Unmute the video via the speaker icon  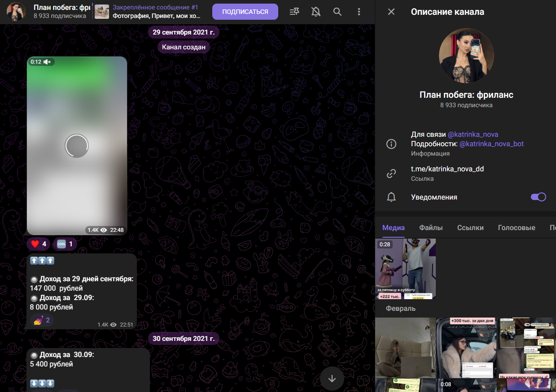click(x=47, y=62)
